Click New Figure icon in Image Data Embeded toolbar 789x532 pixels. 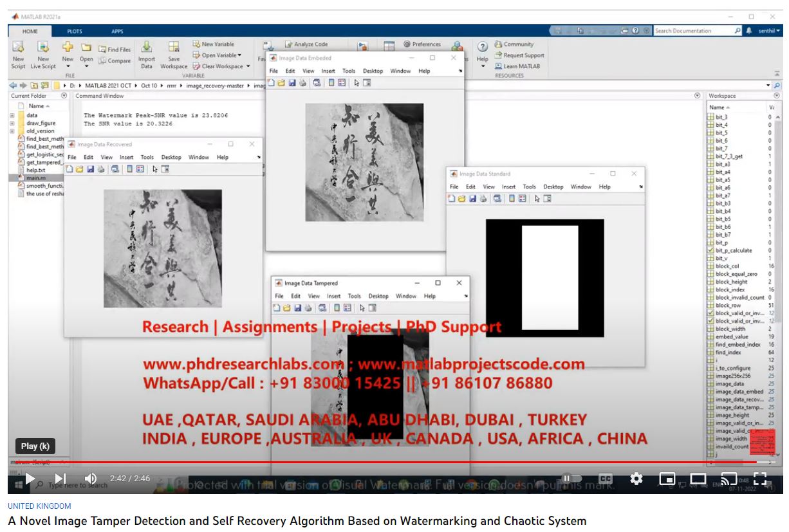272,82
